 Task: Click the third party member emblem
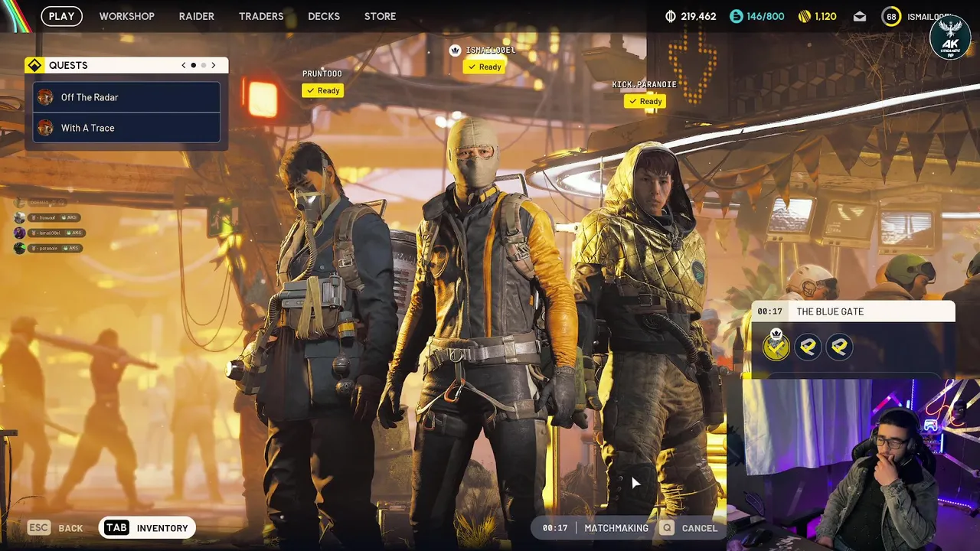840,347
